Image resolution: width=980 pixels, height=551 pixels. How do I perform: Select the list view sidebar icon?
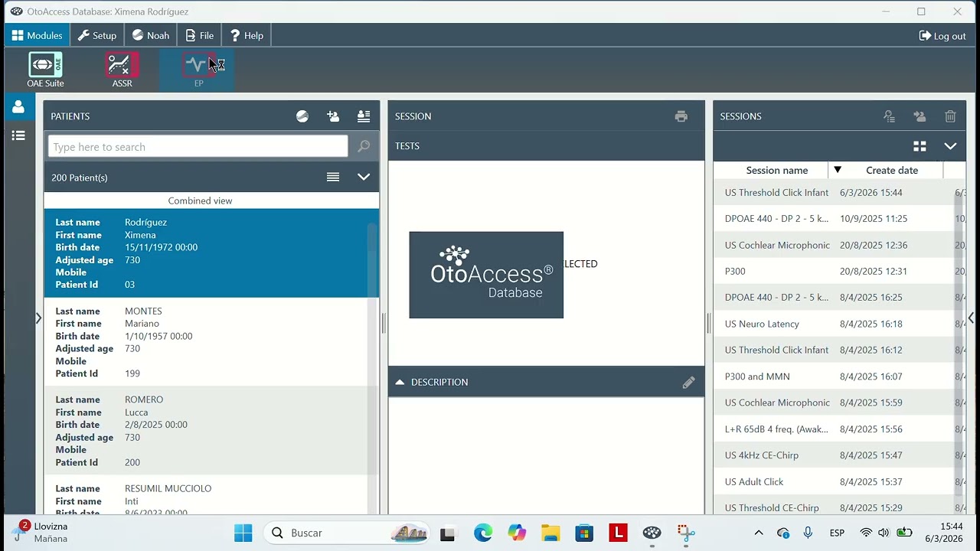tap(18, 135)
